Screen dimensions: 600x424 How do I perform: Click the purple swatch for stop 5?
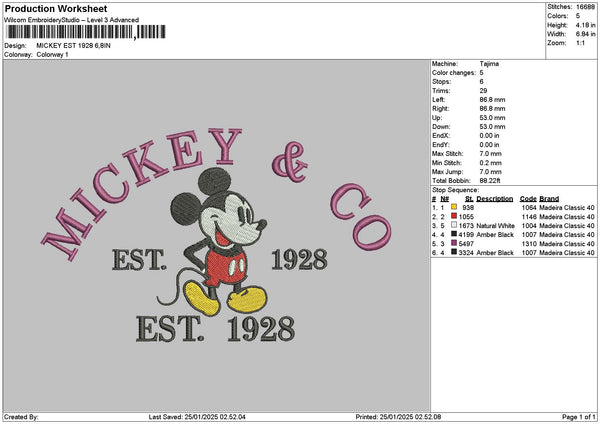coord(454,243)
